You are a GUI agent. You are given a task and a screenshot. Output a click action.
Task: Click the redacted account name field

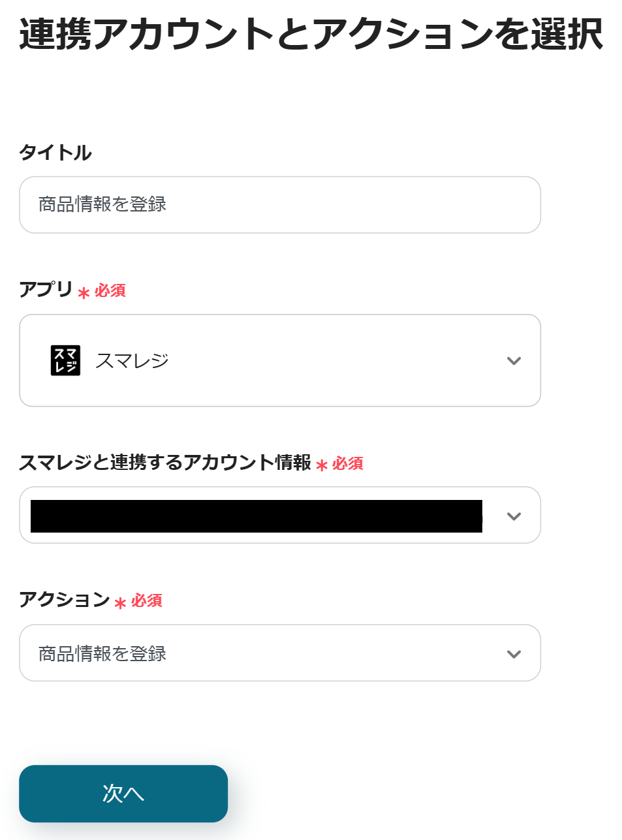(256, 516)
